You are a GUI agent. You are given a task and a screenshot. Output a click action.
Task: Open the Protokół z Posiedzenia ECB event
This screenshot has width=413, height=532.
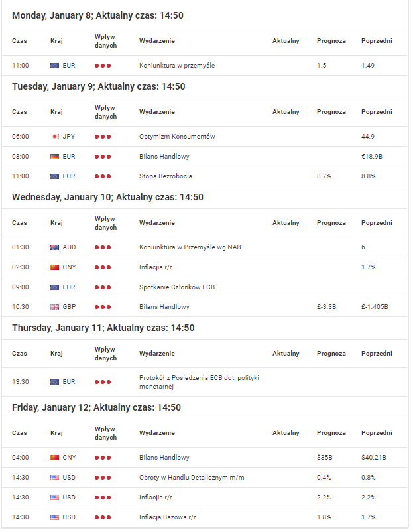(199, 382)
